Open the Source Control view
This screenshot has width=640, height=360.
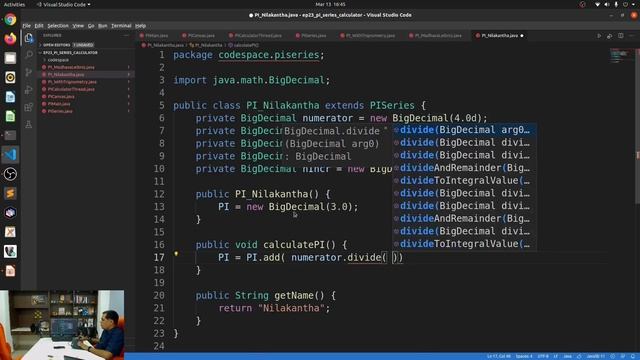pos(29,72)
